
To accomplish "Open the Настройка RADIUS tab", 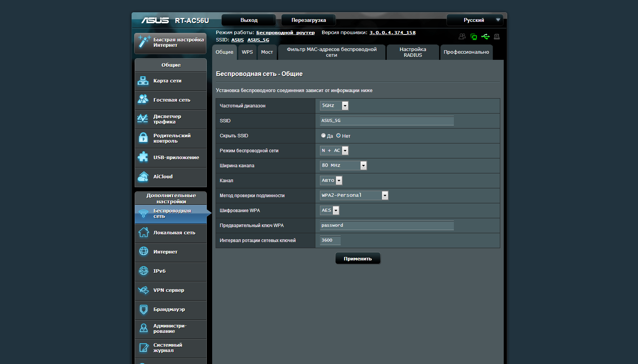I will point(413,52).
